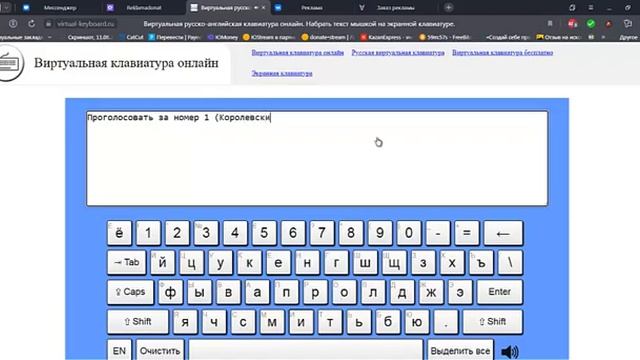
Task: Click the backslash key
Action: [510, 262]
